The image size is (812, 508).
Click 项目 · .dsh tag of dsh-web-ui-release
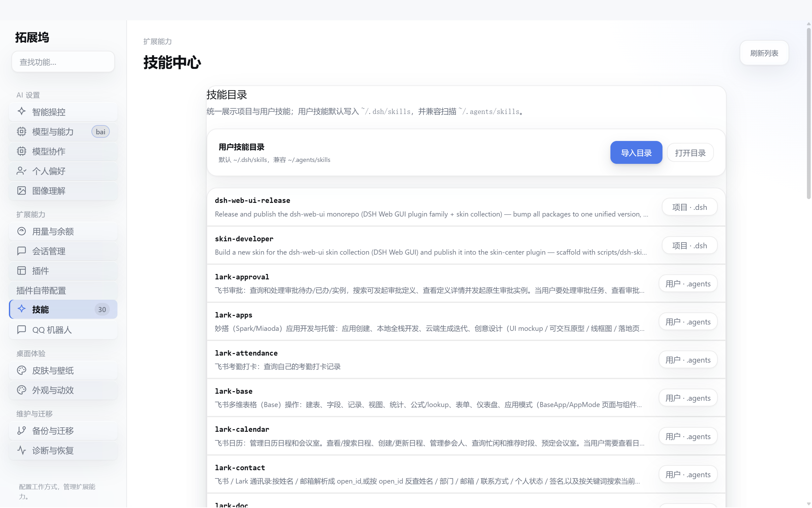pos(689,207)
